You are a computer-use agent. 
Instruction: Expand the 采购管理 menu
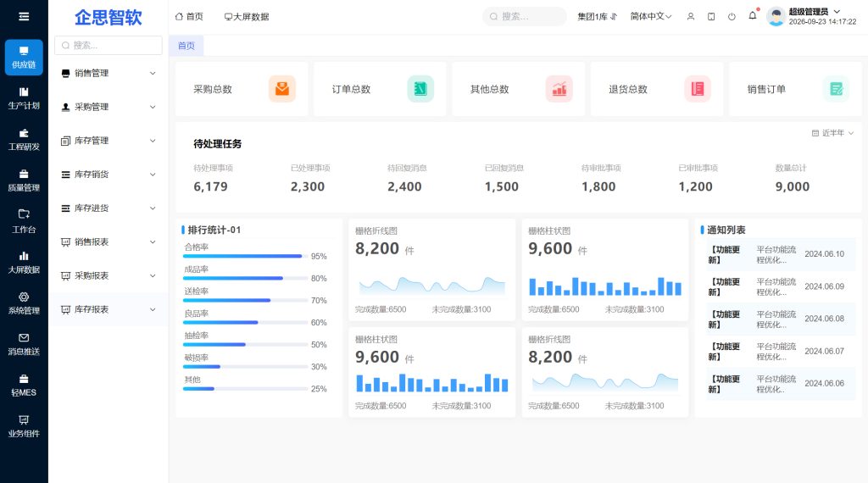(108, 107)
